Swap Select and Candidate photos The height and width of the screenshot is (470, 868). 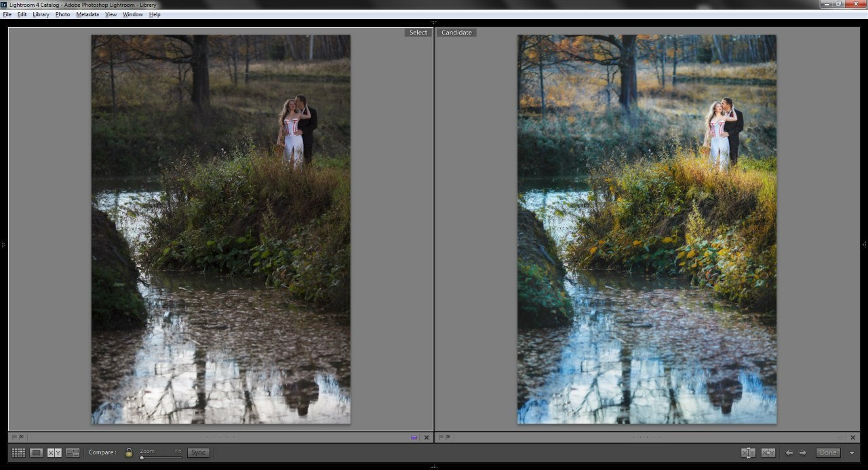coord(748,452)
